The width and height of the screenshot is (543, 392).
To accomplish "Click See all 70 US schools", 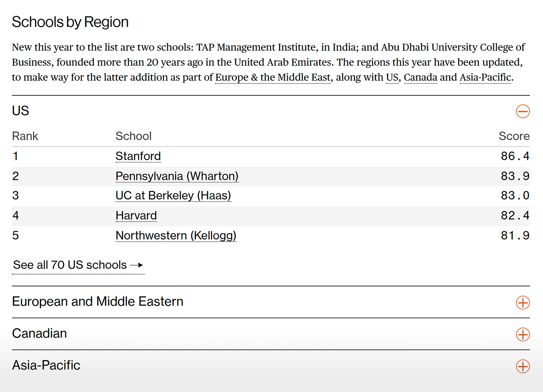I will click(78, 265).
